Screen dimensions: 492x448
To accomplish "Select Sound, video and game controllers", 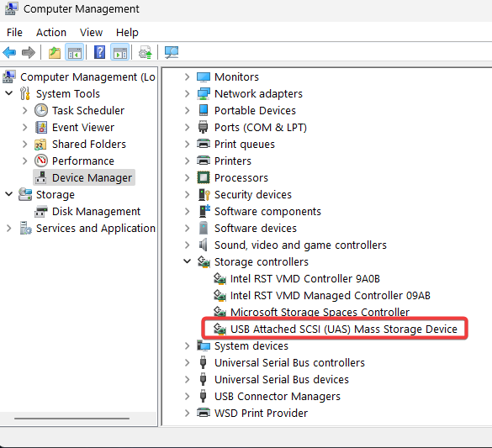I will [x=300, y=245].
